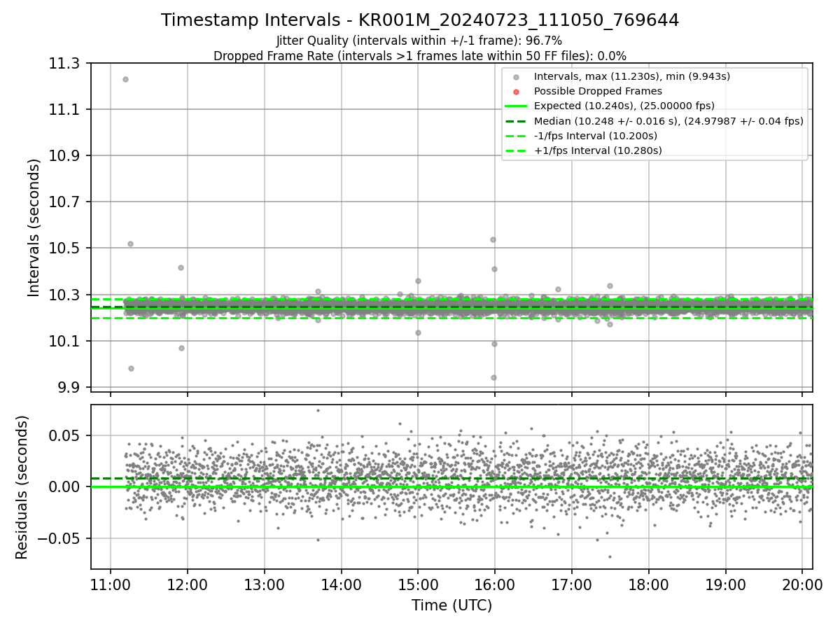Image resolution: width=840 pixels, height=630 pixels.
Task: Click the 'Intervals (seconds)' y-axis label
Action: (34, 227)
